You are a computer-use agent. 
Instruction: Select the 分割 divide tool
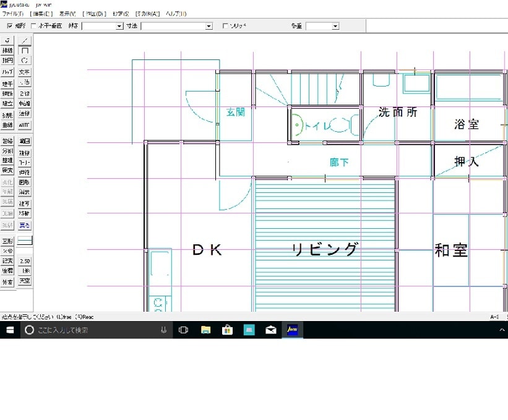7,151
